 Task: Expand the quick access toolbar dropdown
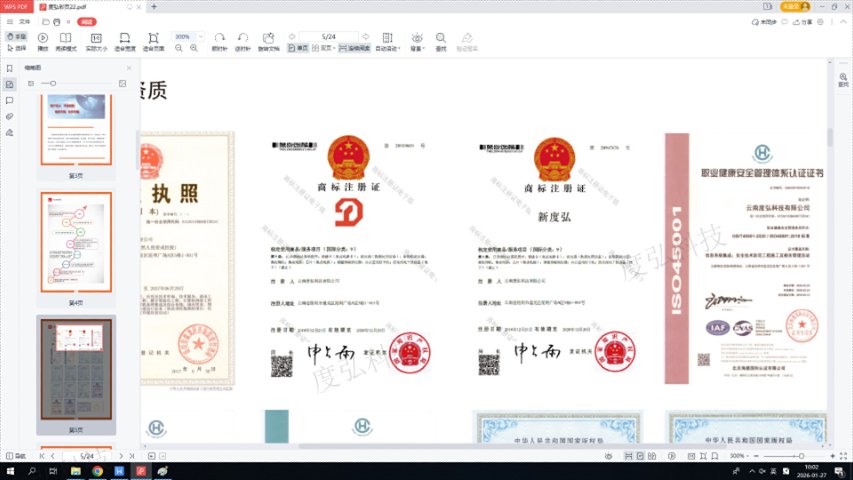pos(68,22)
